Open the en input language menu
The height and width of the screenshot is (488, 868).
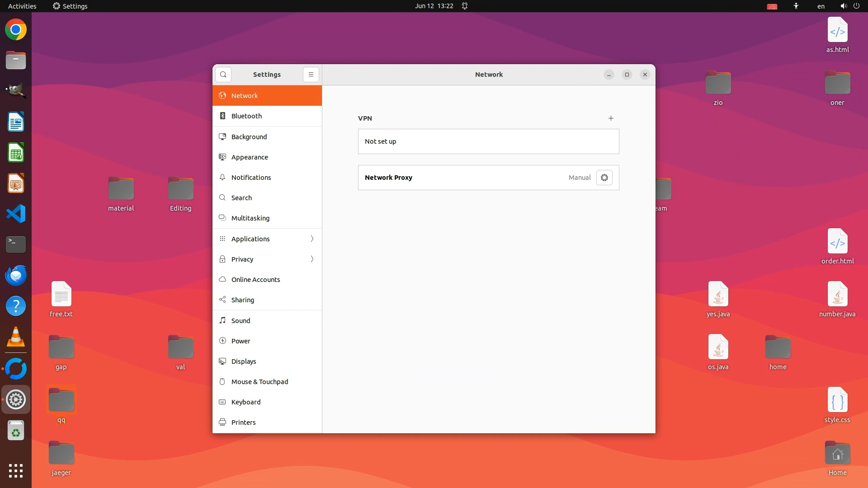(821, 6)
